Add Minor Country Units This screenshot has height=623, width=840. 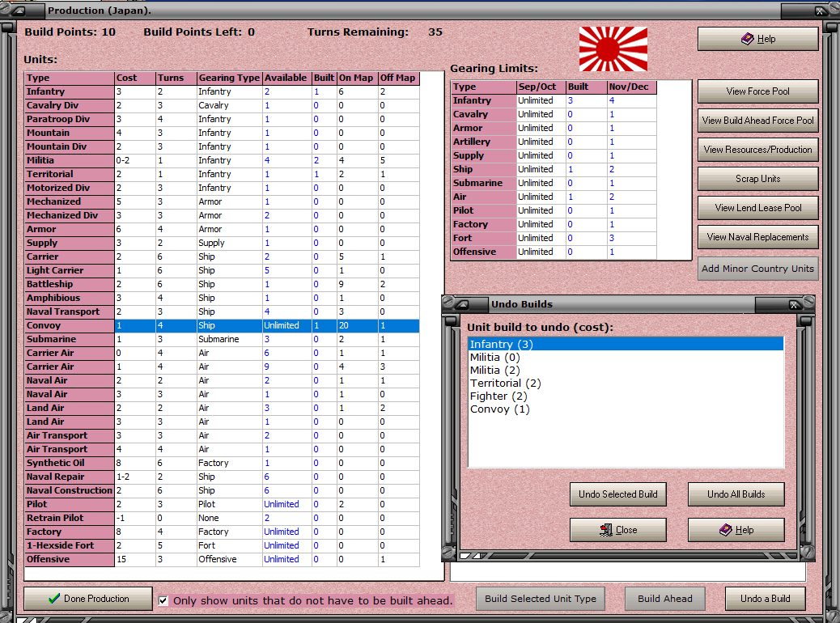click(757, 269)
